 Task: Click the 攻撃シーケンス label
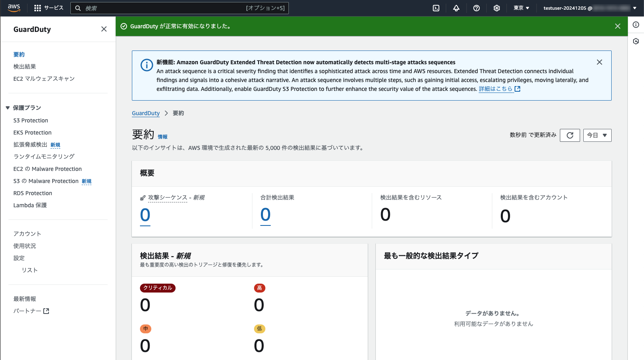click(167, 198)
